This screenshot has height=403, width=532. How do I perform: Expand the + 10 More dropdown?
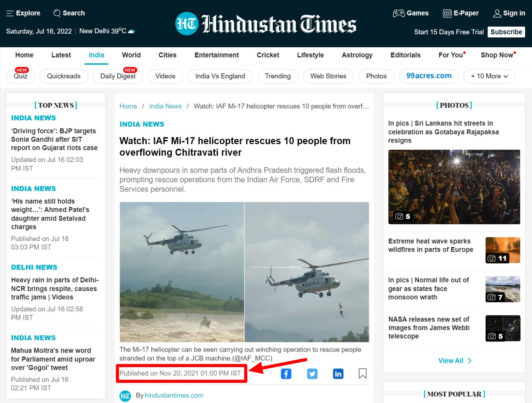489,76
